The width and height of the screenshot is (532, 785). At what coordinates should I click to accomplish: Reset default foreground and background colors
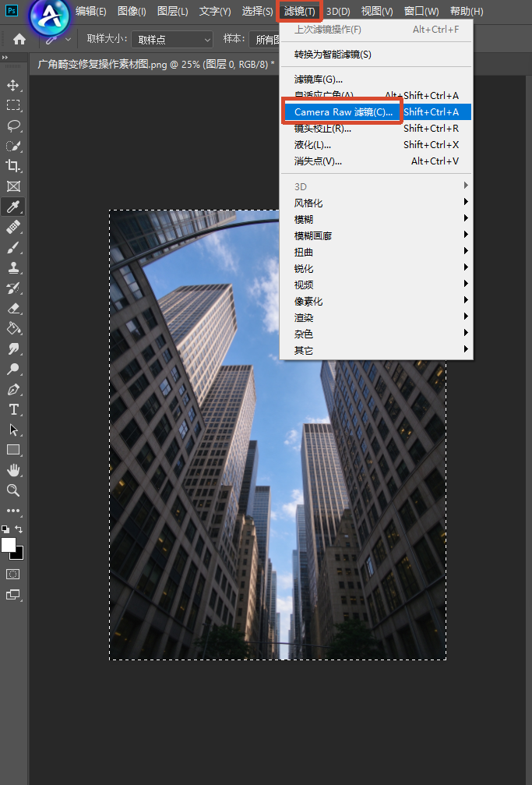(5, 529)
